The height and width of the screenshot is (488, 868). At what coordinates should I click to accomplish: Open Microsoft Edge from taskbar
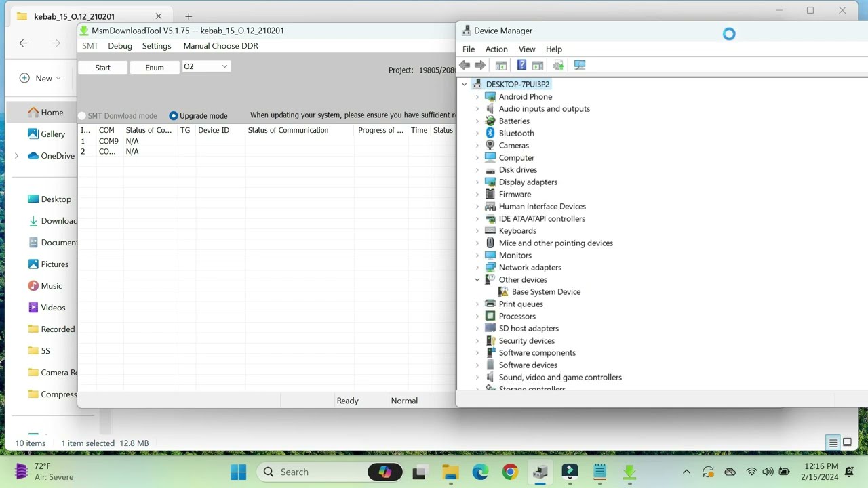[x=480, y=472]
